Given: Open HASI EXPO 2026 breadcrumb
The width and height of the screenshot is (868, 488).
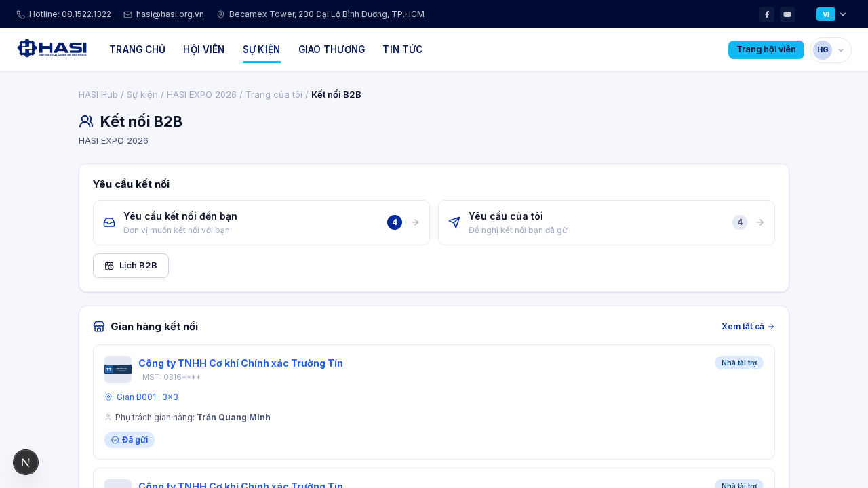Looking at the screenshot, I should [201, 94].
